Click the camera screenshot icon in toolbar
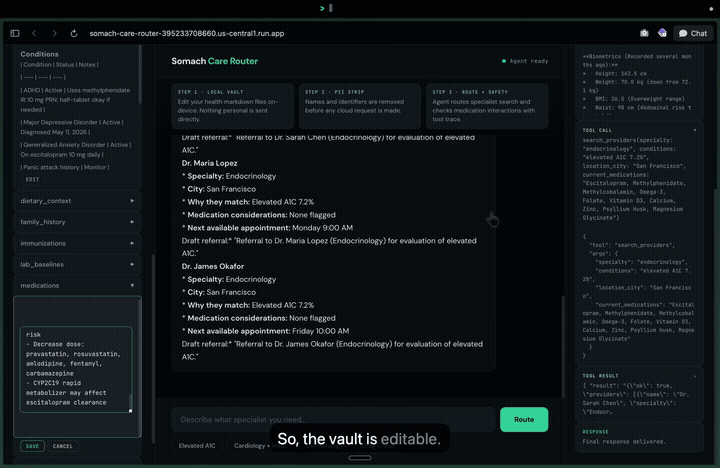 pos(644,33)
